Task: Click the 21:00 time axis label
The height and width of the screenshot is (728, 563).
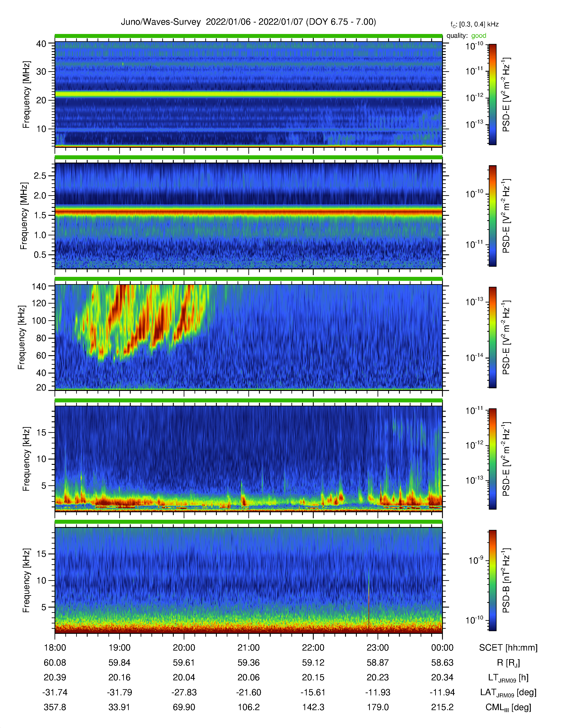Action: [248, 648]
